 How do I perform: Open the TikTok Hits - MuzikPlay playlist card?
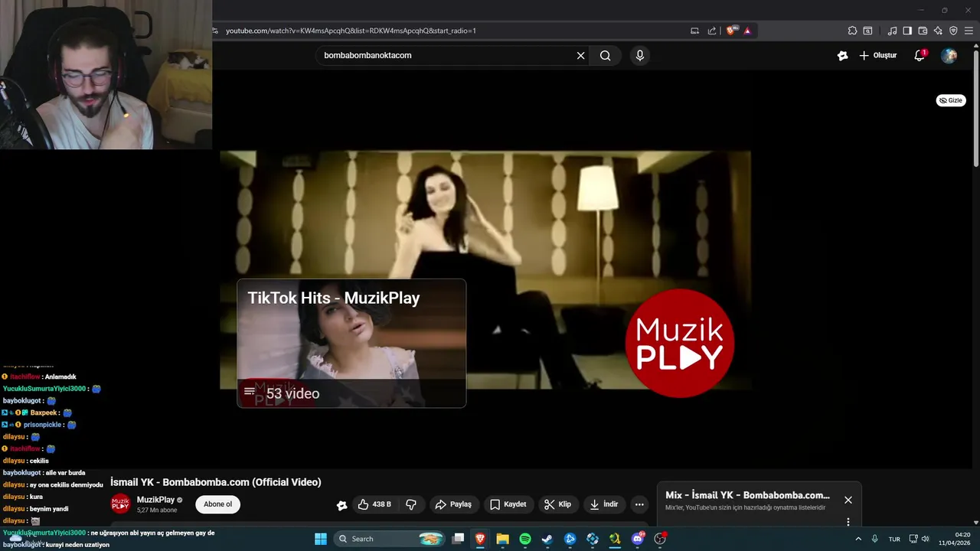pos(351,343)
